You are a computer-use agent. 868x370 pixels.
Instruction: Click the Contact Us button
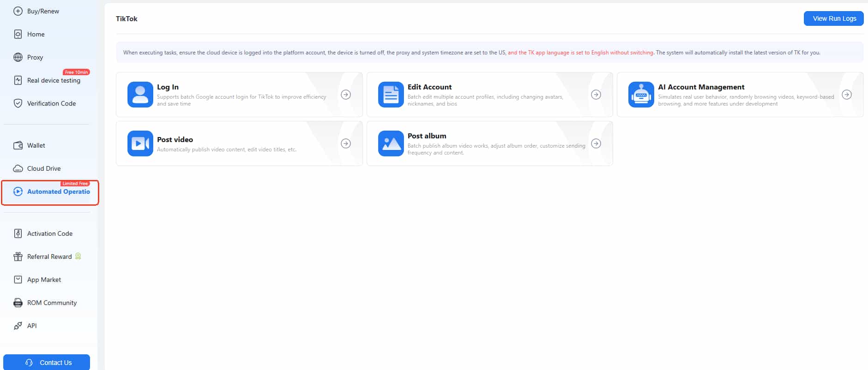pyautogui.click(x=47, y=362)
